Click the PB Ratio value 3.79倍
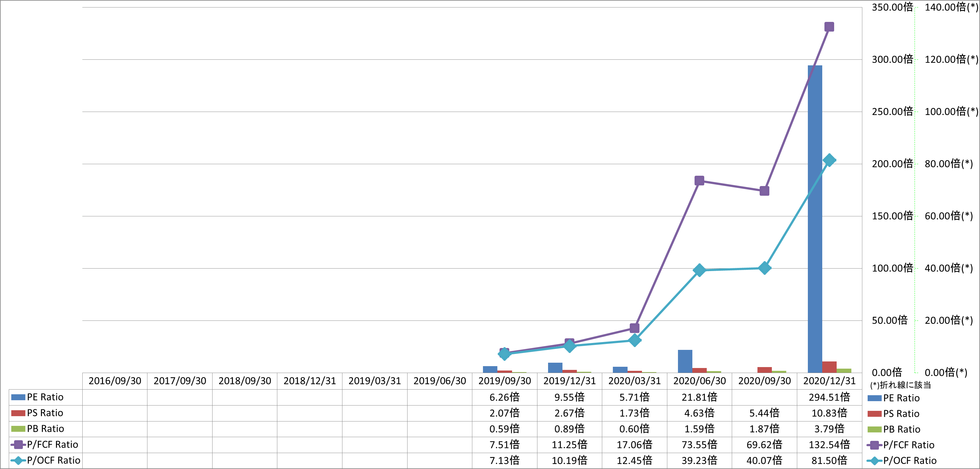Viewport: 980px width, 469px height. point(829,429)
